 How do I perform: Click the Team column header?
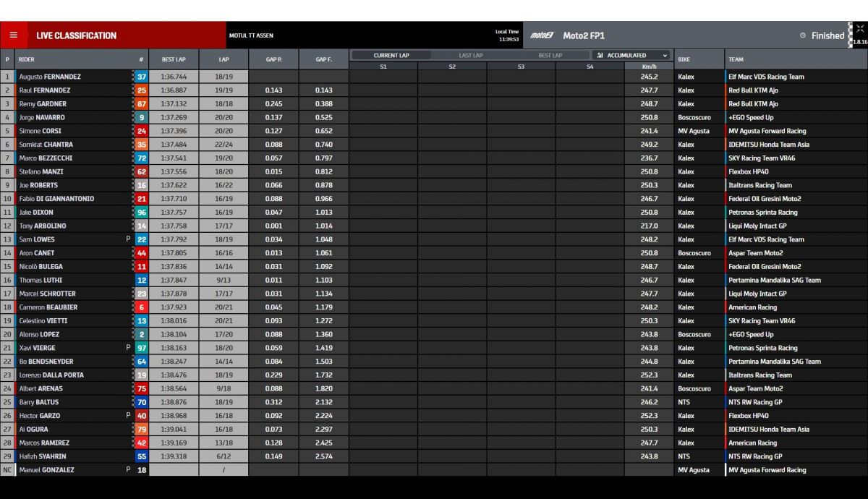(x=736, y=59)
